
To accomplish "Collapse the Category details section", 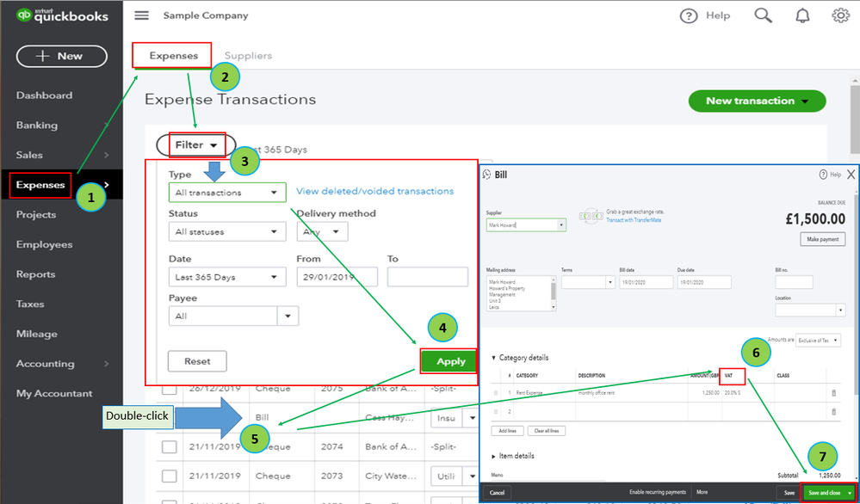I will pyautogui.click(x=493, y=358).
